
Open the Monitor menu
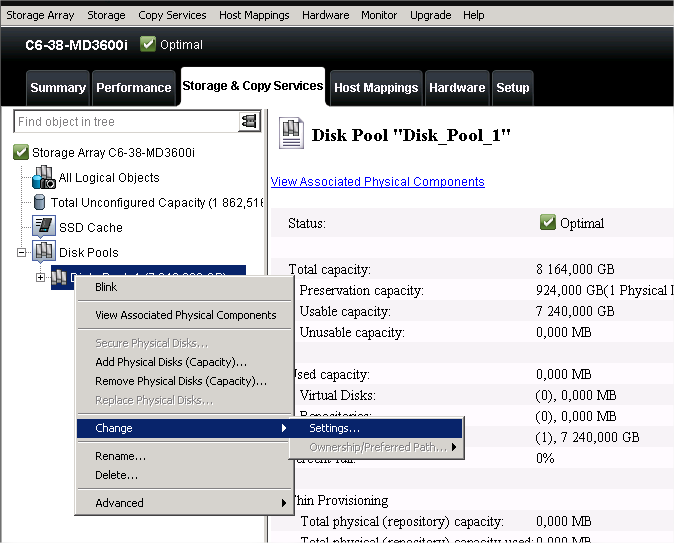(x=379, y=15)
